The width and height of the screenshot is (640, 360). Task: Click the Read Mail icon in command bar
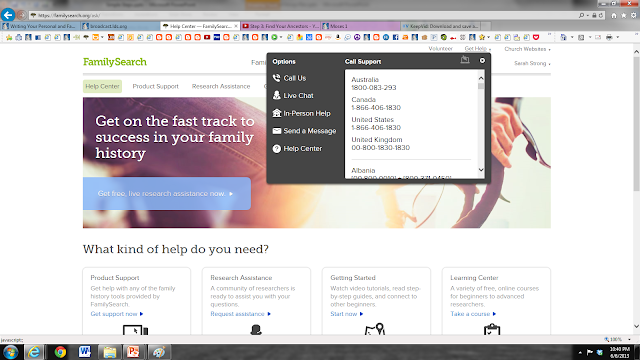coord(598,37)
